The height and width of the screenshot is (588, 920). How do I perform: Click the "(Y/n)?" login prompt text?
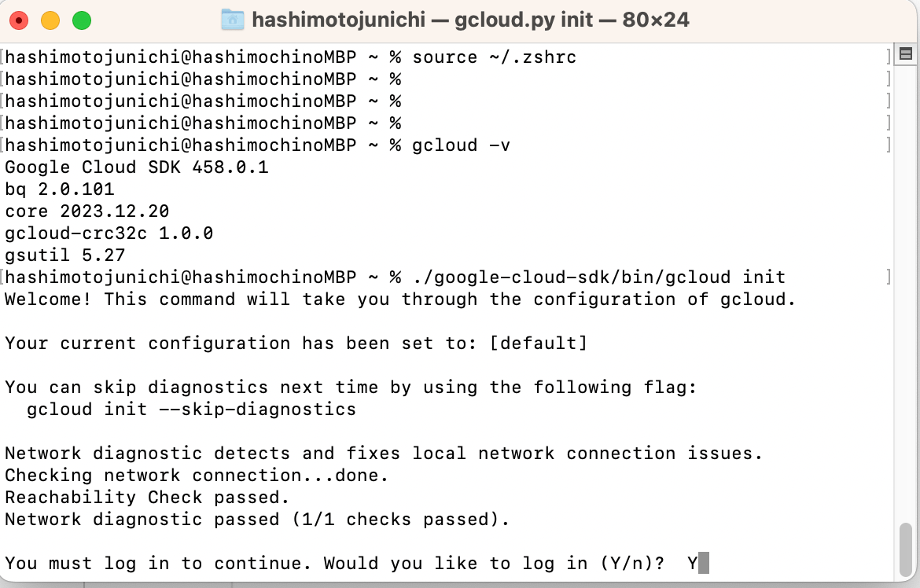click(x=632, y=564)
